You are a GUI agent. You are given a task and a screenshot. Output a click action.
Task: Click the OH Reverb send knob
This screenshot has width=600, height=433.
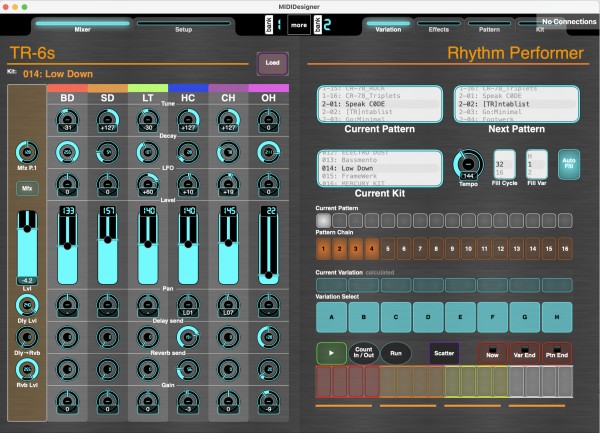point(269,370)
